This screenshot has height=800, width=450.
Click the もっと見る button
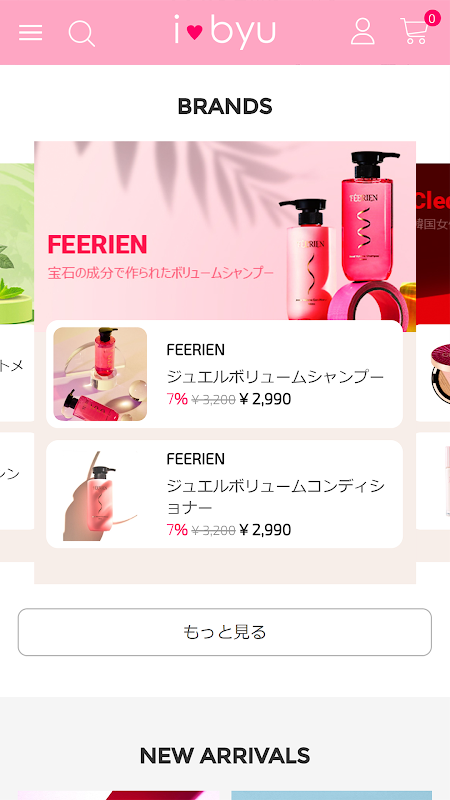click(225, 632)
